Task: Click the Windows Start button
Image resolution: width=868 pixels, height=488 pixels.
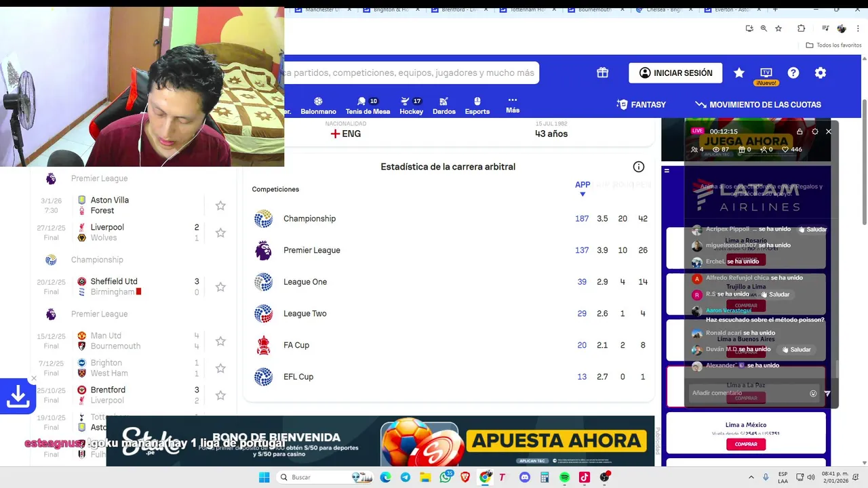Action: click(x=264, y=477)
